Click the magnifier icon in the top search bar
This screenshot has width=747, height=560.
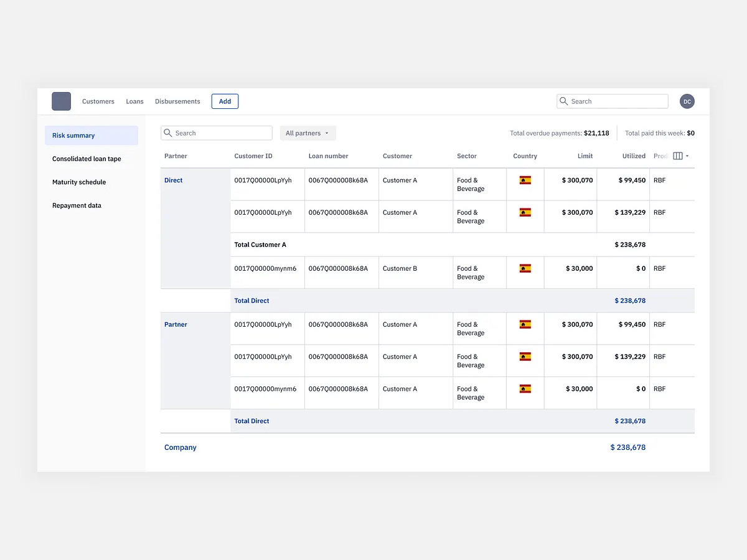tap(563, 101)
